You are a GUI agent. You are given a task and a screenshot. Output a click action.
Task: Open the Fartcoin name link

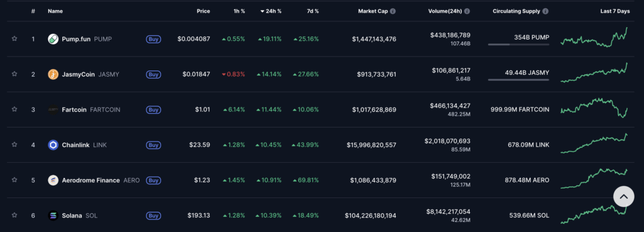[x=74, y=109]
